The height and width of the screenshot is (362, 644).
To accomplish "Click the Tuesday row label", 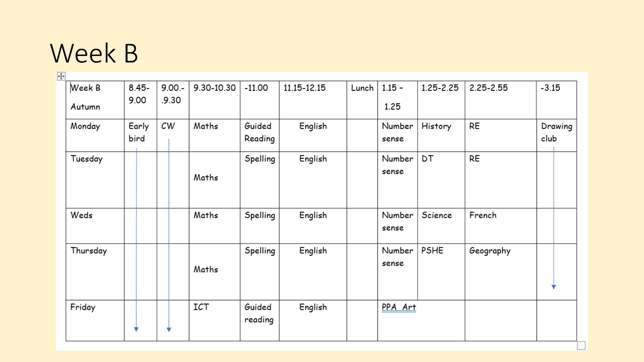I will [x=86, y=159].
